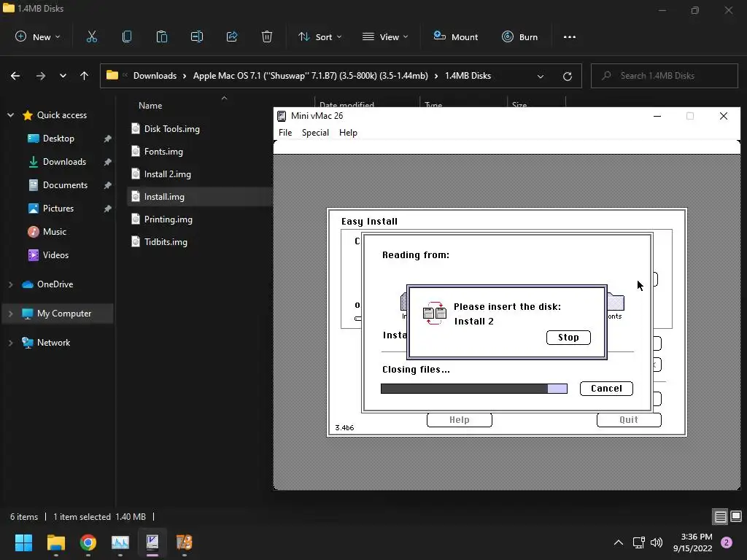Expand the OneDrive tree node

click(x=10, y=284)
